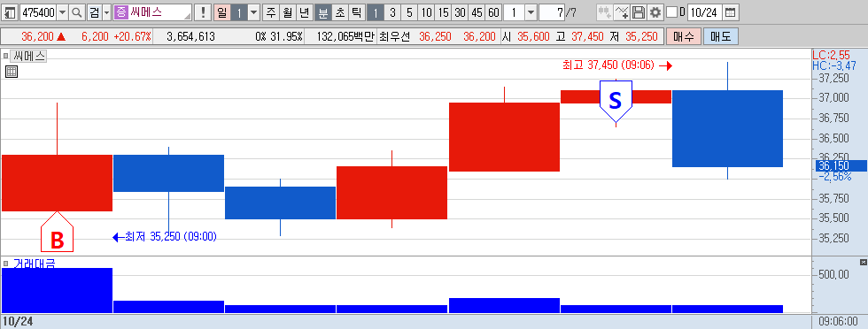Open the calendar date picker icon
Screen dimensions: 868x329
click(731, 12)
